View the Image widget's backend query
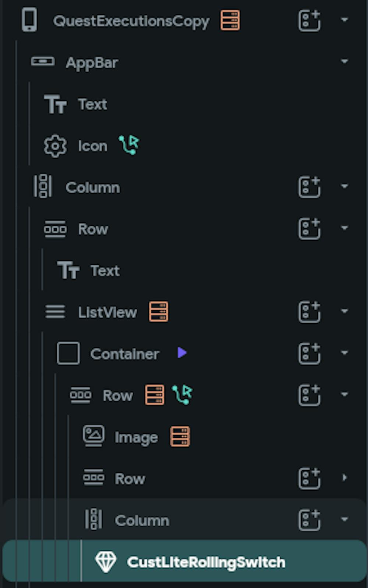This screenshot has height=588, width=368. click(x=180, y=437)
